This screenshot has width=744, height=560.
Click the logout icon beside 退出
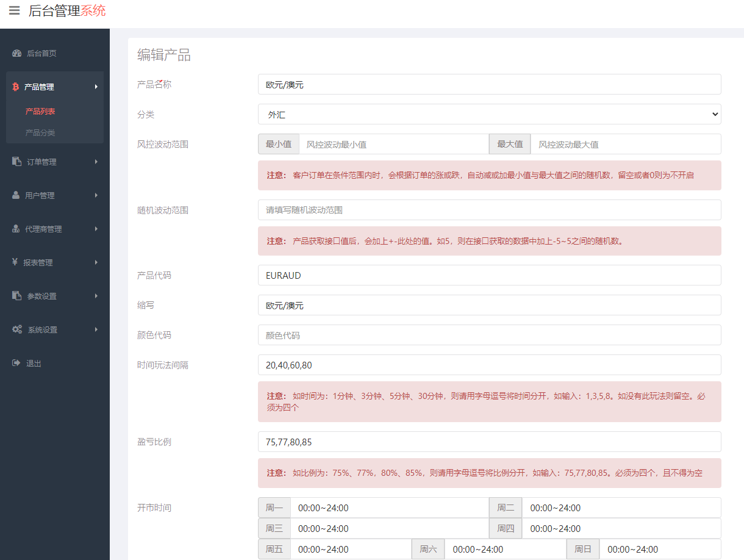[x=16, y=363]
